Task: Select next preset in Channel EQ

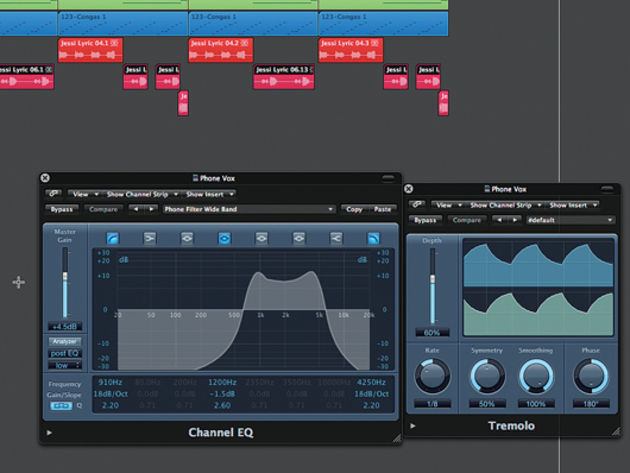Action: pos(151,209)
